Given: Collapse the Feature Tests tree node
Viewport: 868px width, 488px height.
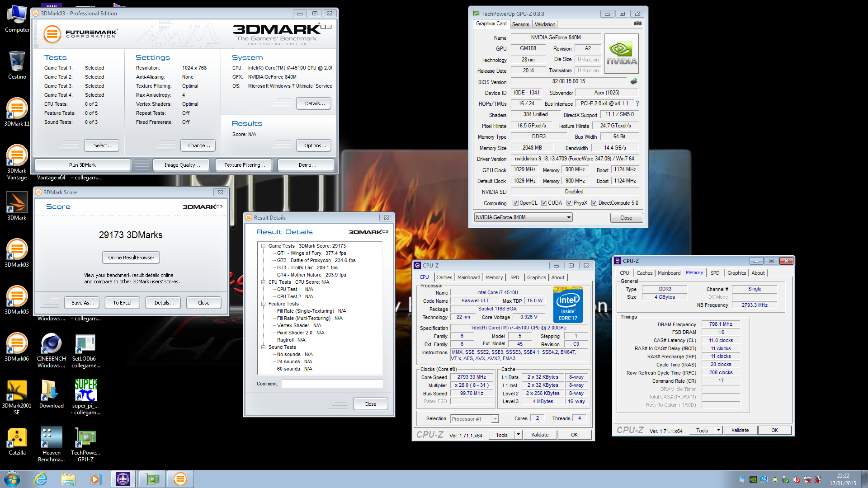Looking at the screenshot, I should click(264, 304).
